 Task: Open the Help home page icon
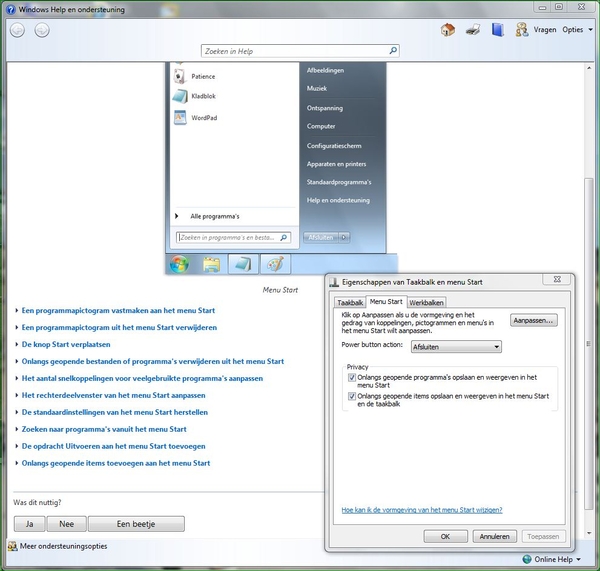click(448, 29)
